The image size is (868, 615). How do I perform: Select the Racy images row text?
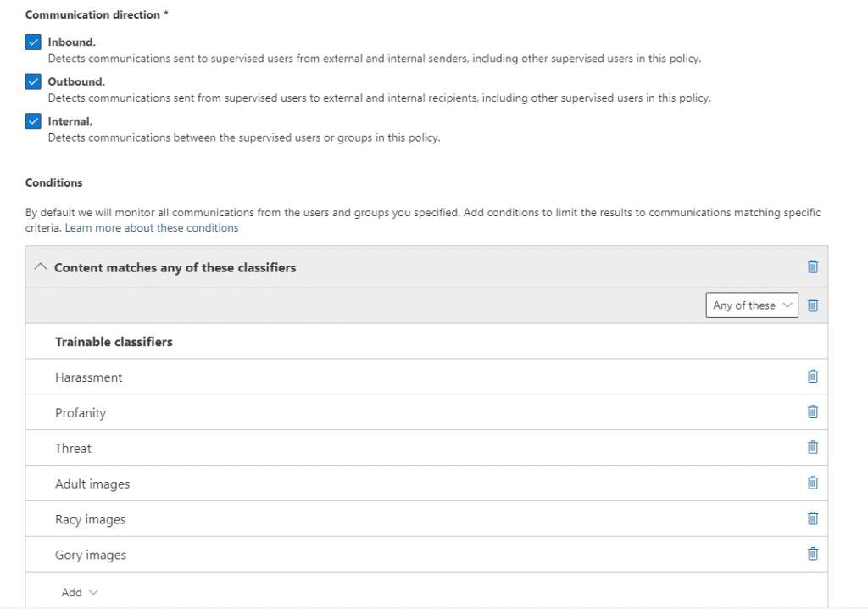coord(90,520)
